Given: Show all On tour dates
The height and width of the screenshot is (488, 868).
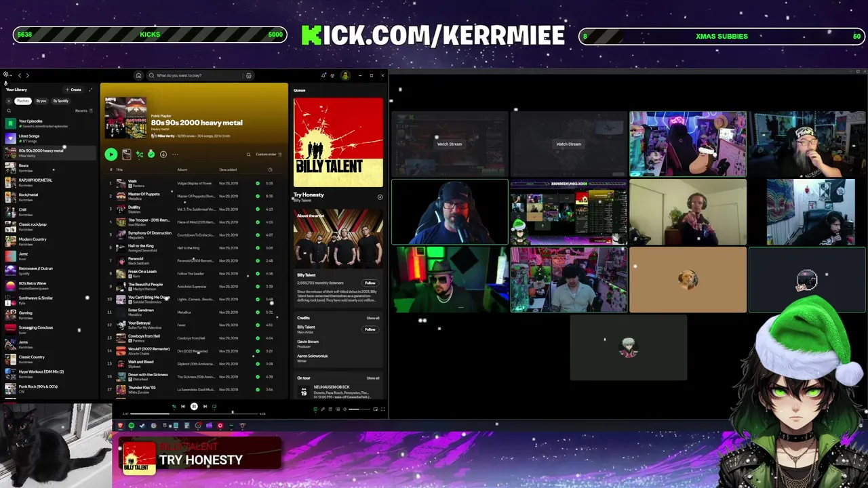Looking at the screenshot, I should coord(373,378).
